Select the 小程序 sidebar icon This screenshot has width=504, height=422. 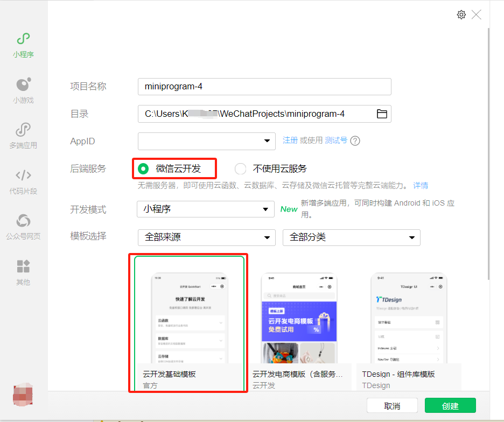coord(23,45)
